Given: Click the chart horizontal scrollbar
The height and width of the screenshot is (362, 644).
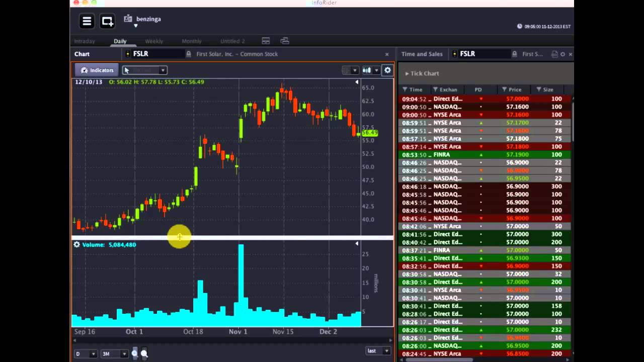Looking at the screenshot, I should pos(232,341).
